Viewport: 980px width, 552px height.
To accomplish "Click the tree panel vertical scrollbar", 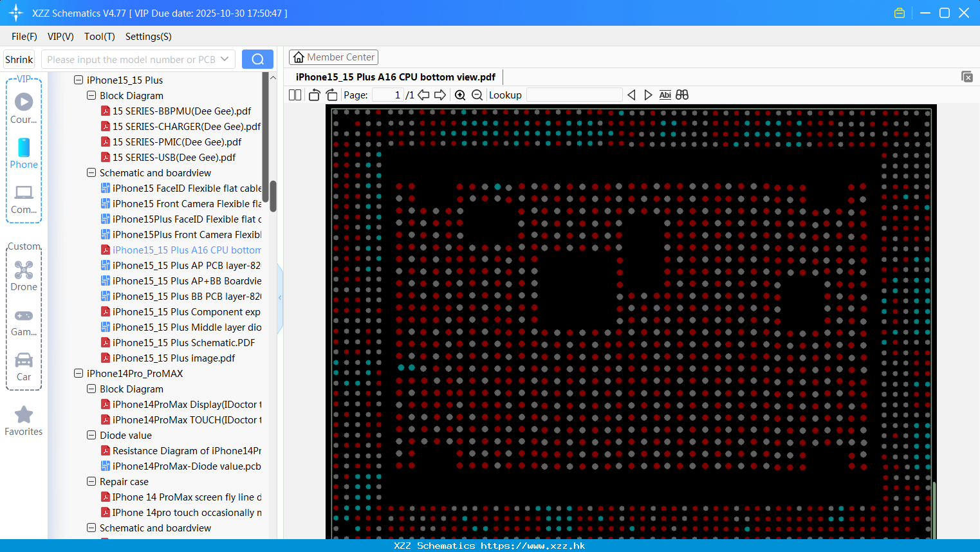I will click(273, 196).
